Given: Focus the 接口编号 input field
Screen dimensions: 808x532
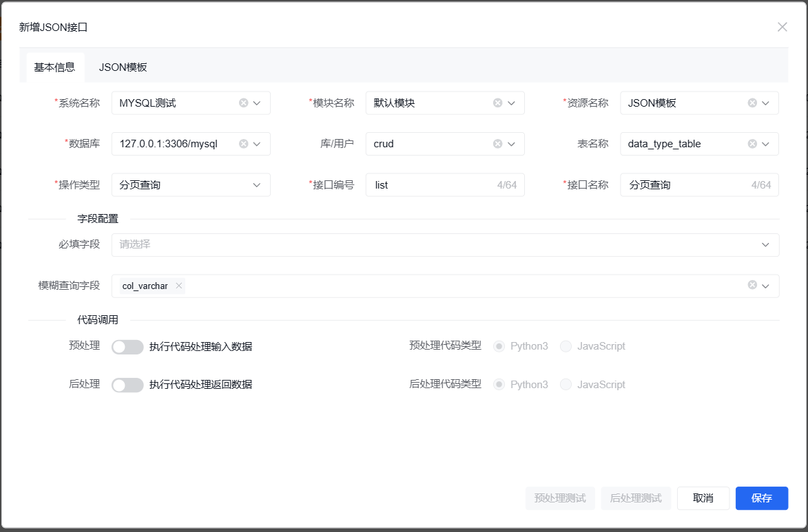Looking at the screenshot, I should tap(445, 185).
